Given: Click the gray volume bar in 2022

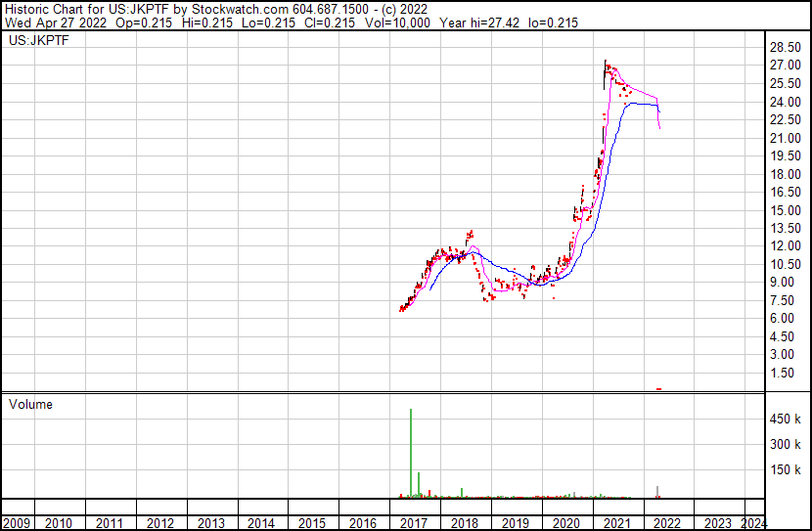Looking at the screenshot, I should (657, 492).
